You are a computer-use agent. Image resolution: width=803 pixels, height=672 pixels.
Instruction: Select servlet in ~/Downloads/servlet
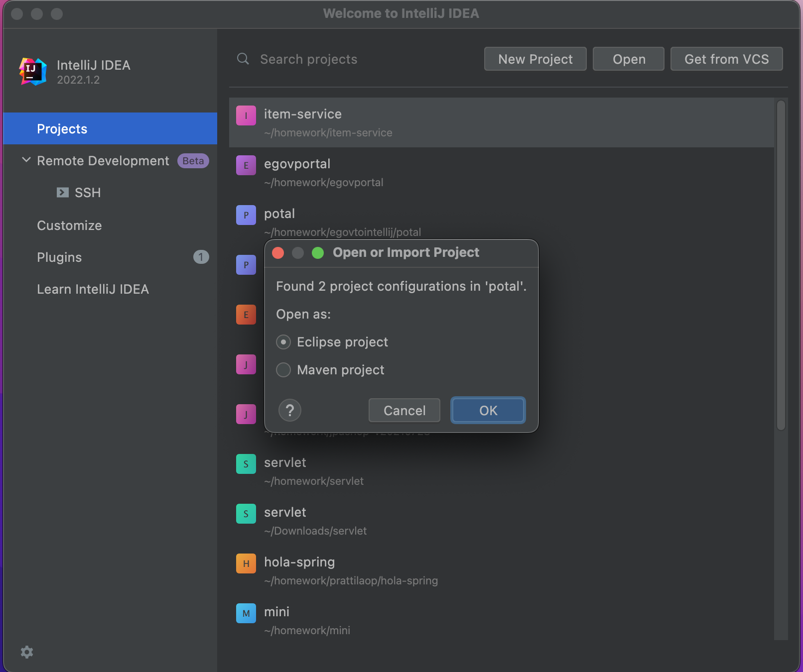(x=285, y=512)
